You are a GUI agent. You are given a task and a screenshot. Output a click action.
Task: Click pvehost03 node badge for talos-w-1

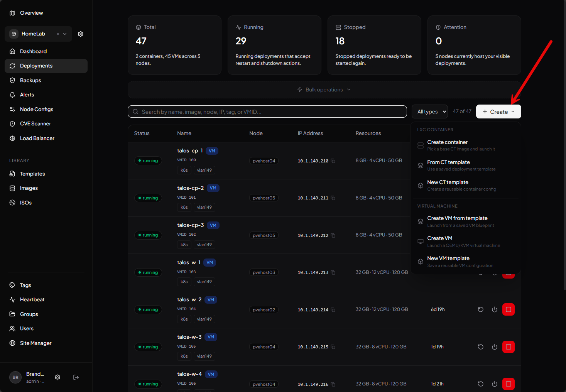264,272
